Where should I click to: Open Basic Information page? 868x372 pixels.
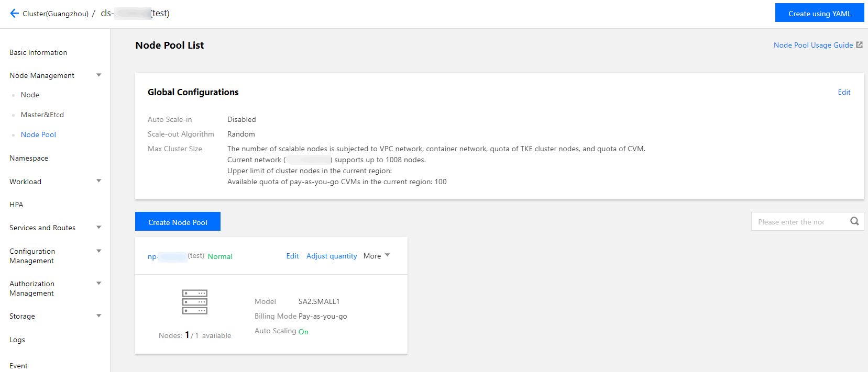click(x=38, y=52)
